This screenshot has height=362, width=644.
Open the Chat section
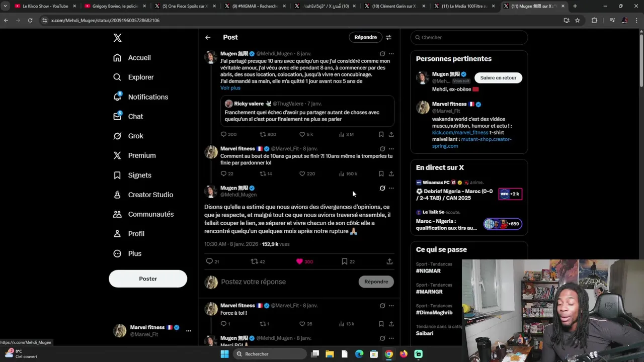[128, 116]
